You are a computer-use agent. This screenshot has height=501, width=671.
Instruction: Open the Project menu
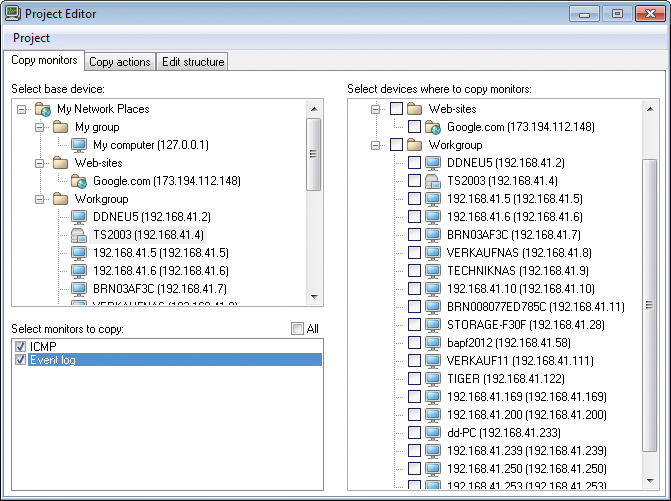pos(31,38)
